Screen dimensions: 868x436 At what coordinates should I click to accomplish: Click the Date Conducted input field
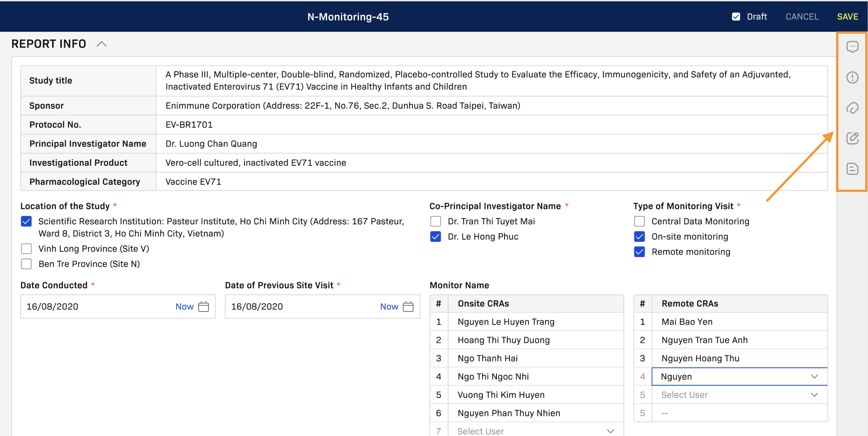pyautogui.click(x=118, y=307)
